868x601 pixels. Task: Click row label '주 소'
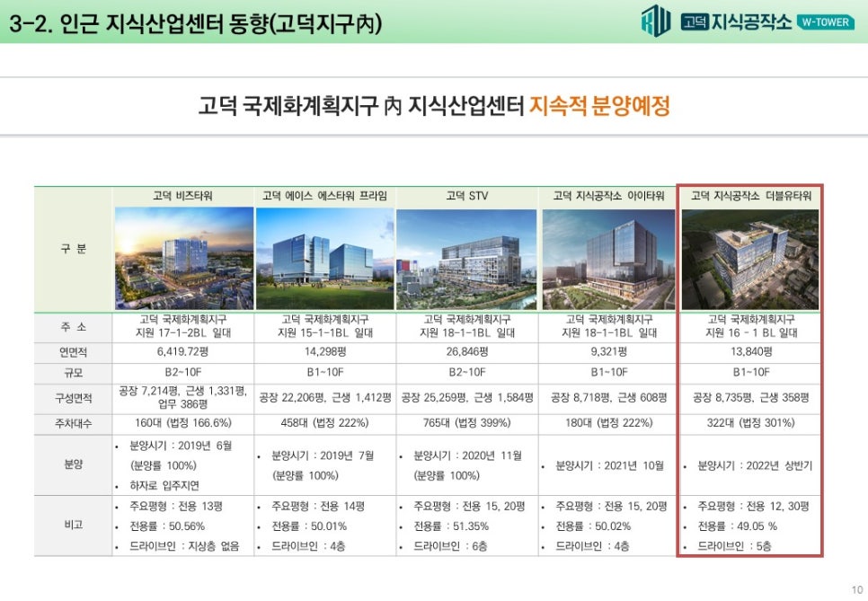(x=73, y=327)
